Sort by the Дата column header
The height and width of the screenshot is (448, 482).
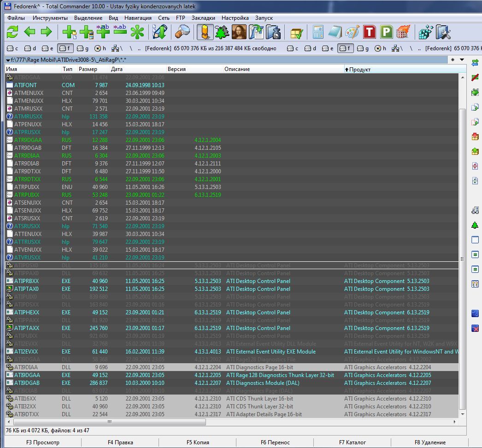[138, 69]
